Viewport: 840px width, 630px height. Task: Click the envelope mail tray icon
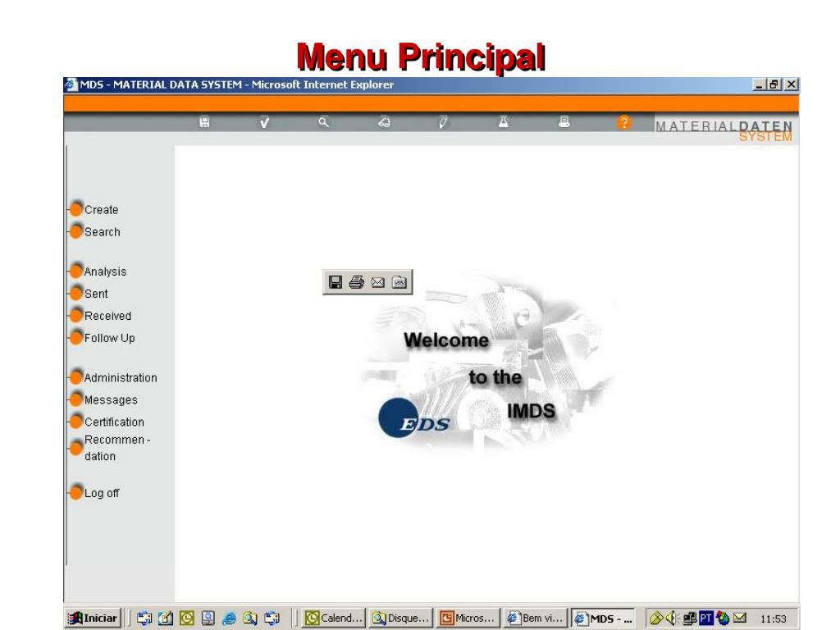(x=740, y=618)
